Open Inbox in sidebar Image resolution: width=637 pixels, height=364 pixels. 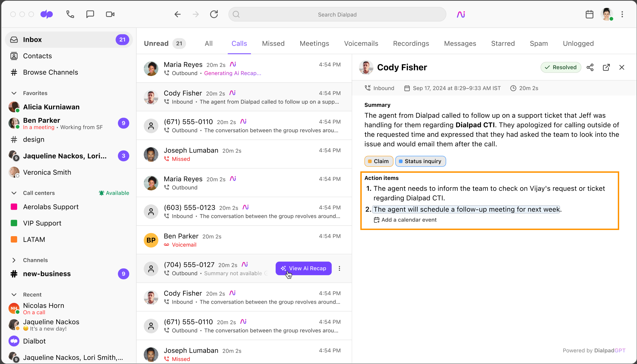[69, 40]
